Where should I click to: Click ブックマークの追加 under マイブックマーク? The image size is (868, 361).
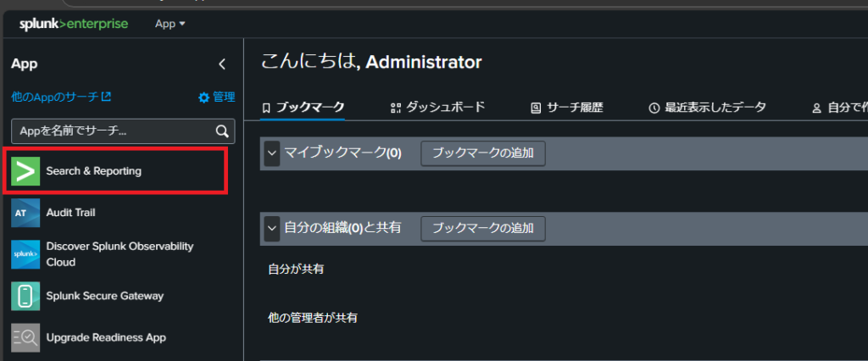483,153
